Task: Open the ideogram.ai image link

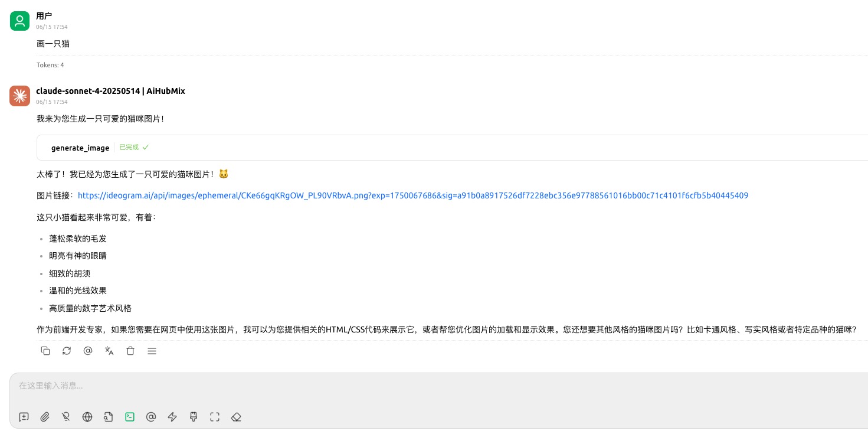Action: coord(412,195)
